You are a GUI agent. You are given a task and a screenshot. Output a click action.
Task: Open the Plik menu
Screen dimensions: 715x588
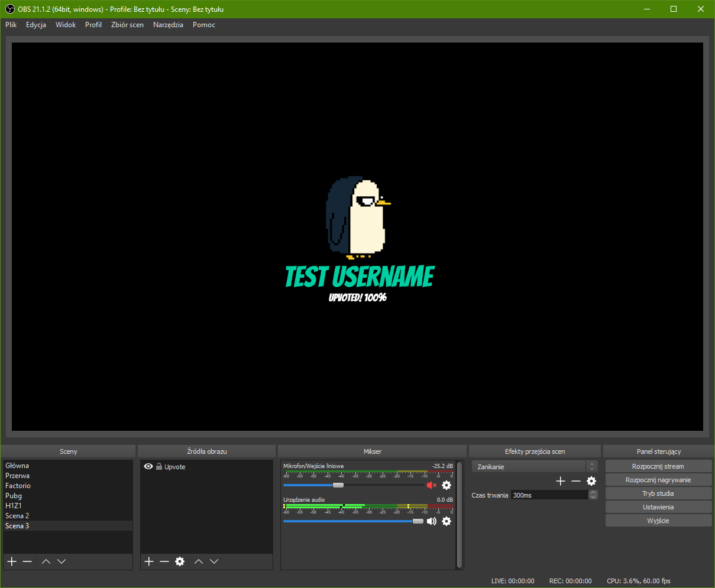(x=11, y=25)
